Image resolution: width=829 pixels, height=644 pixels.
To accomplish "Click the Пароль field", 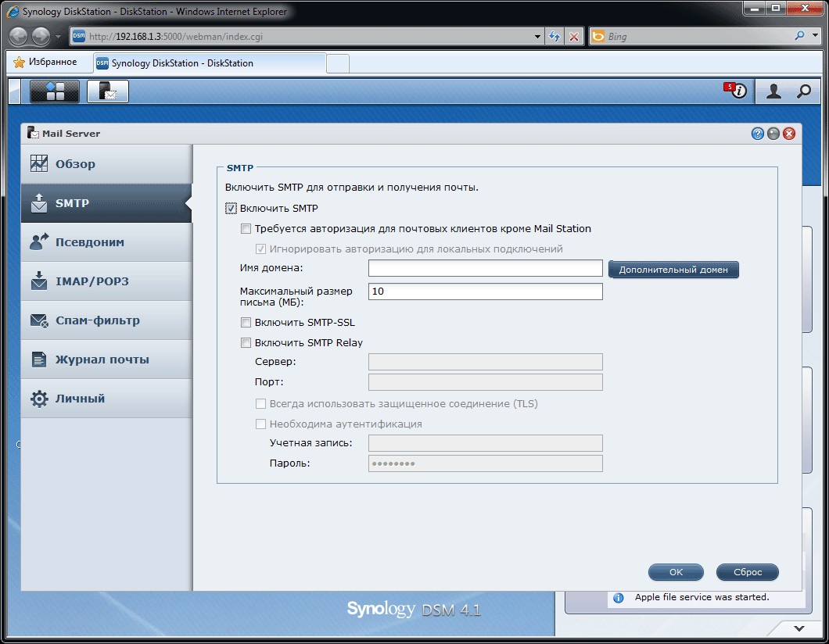I will (486, 463).
